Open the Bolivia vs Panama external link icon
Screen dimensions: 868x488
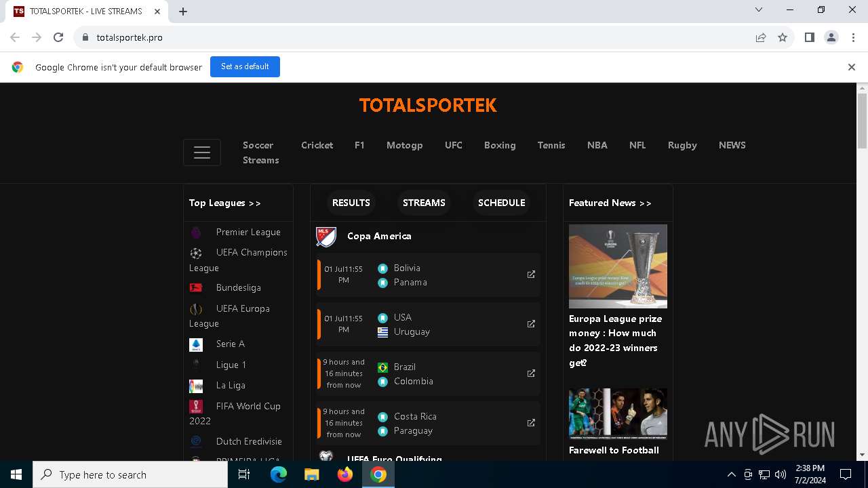pos(531,274)
